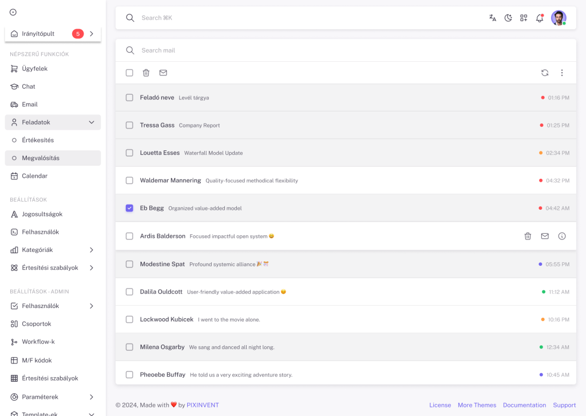Collapse the Feladatok submenu chevron

pyautogui.click(x=92, y=122)
